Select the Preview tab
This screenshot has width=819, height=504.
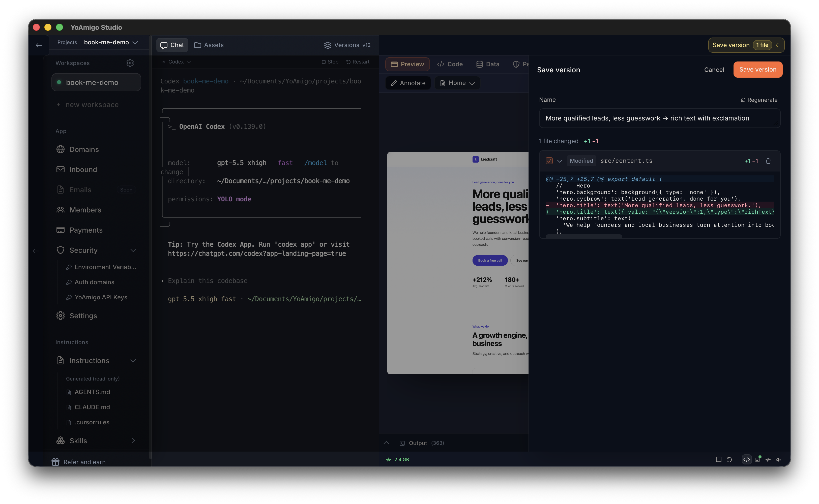[407, 64]
